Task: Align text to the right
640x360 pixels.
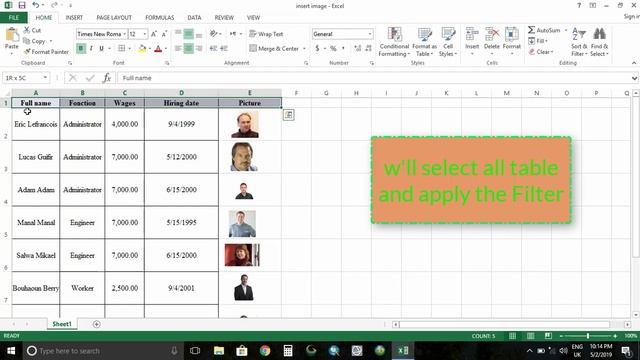Action: coord(199,49)
